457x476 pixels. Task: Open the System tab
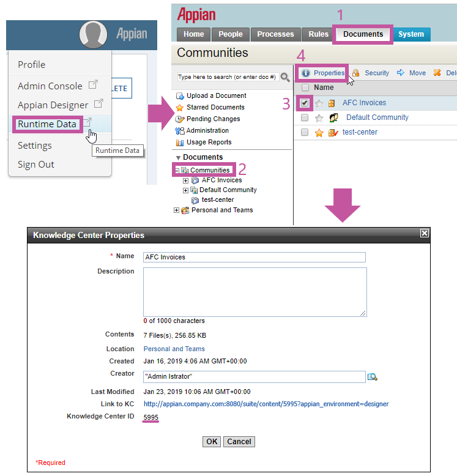[411, 34]
